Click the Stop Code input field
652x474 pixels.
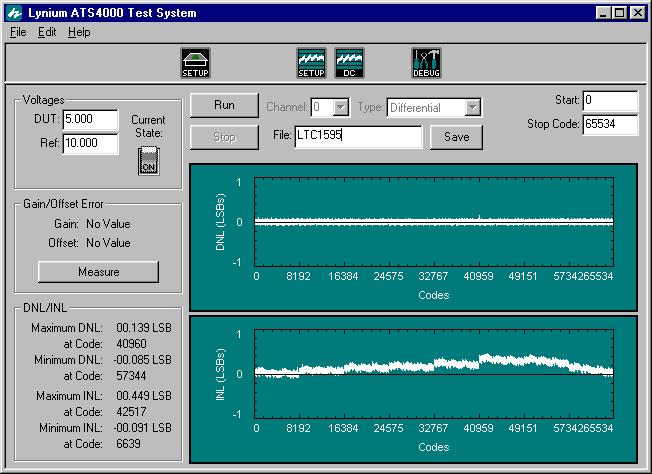click(610, 124)
